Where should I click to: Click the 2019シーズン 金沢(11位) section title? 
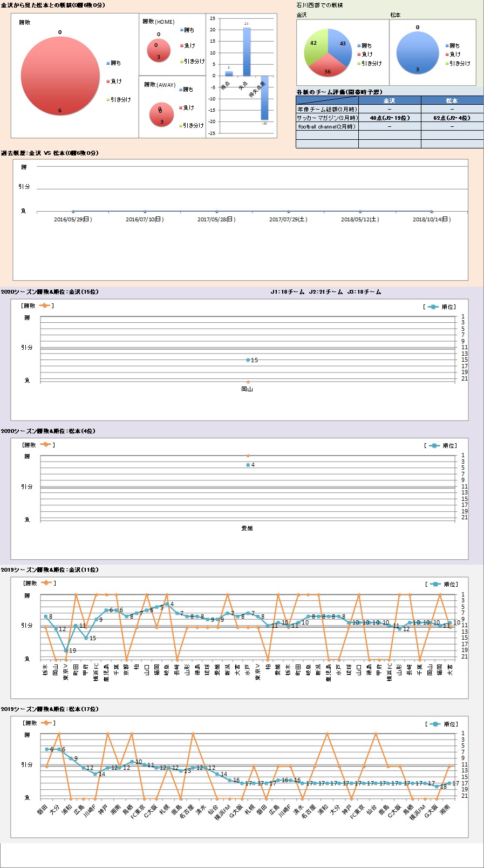pos(50,570)
